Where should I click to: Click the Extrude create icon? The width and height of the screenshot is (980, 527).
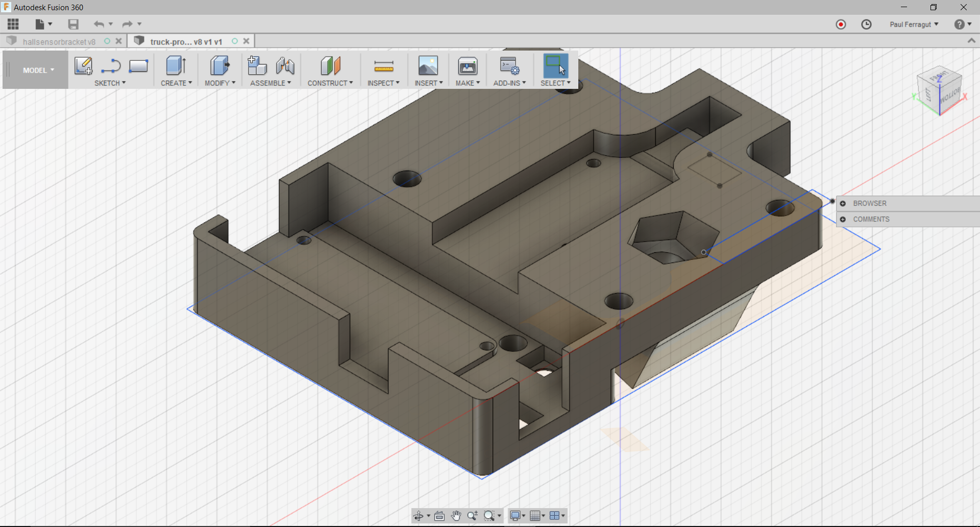click(x=176, y=66)
